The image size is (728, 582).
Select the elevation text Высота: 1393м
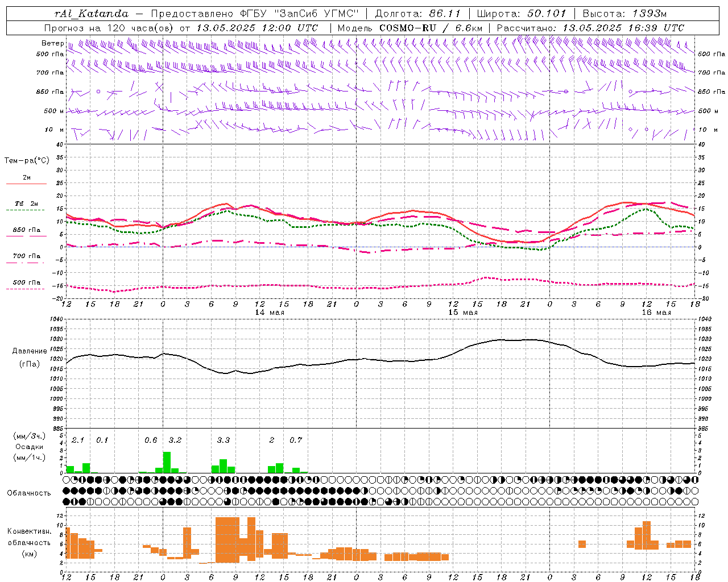coord(624,14)
